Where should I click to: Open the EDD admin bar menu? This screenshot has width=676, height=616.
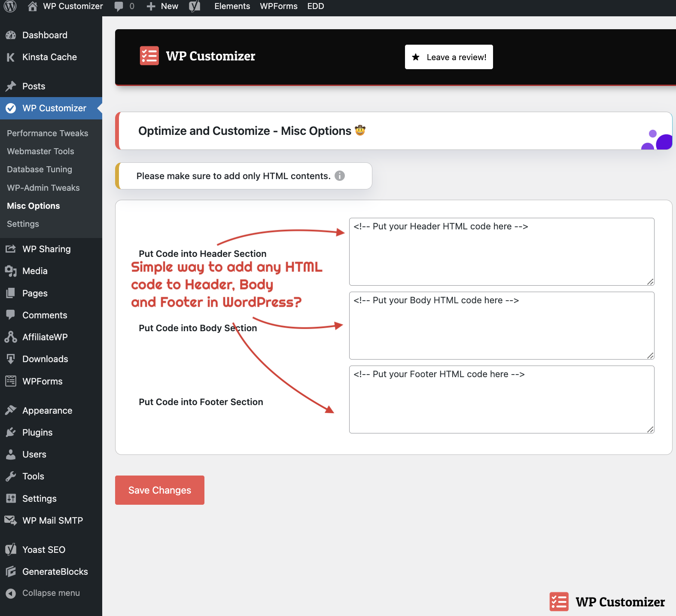(x=316, y=6)
